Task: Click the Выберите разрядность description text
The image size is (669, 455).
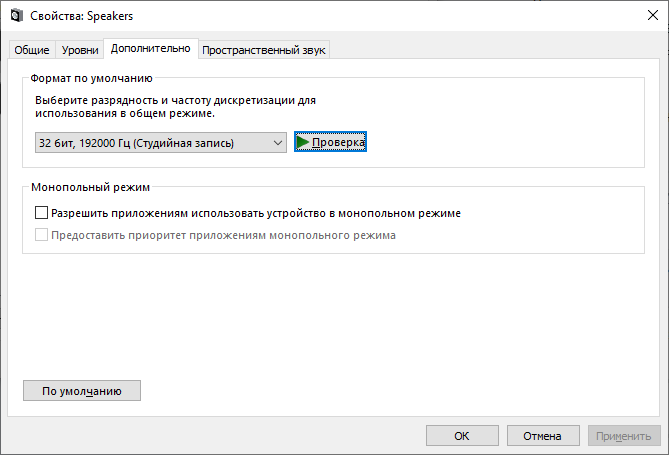Action: pos(175,106)
